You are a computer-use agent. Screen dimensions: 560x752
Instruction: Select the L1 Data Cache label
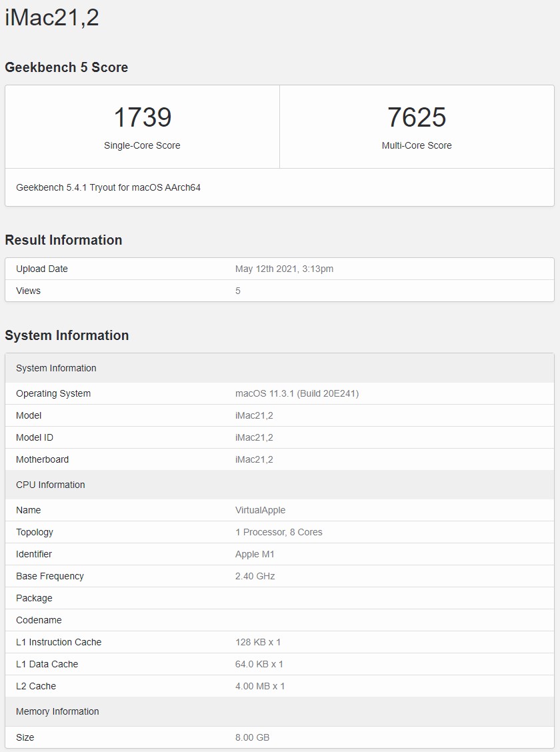[47, 664]
